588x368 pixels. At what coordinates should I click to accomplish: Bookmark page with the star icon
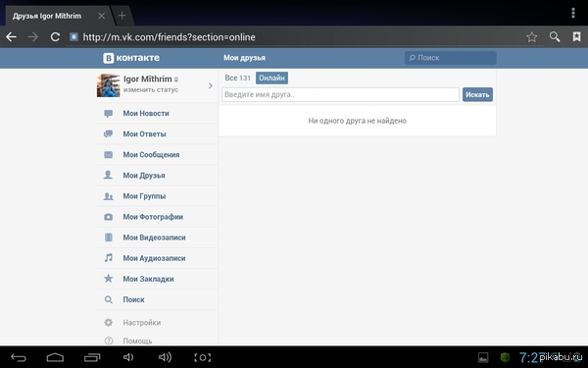pos(532,37)
